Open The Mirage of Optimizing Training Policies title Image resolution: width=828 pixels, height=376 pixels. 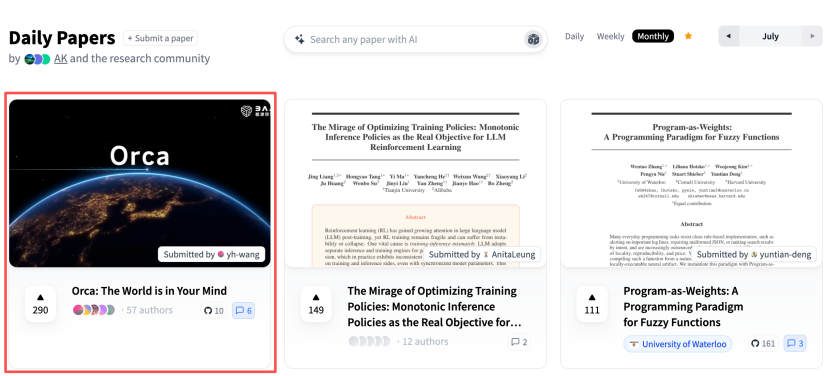pos(434,306)
